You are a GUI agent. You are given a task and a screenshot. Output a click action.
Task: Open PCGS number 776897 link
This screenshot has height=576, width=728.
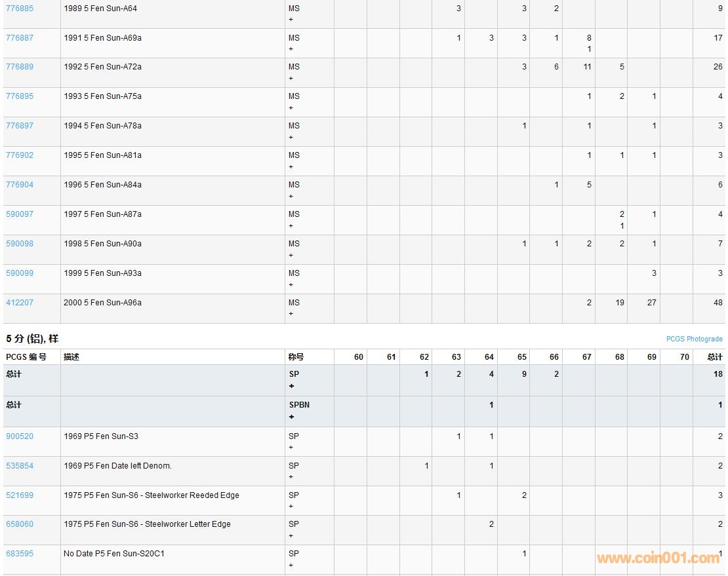20,126
